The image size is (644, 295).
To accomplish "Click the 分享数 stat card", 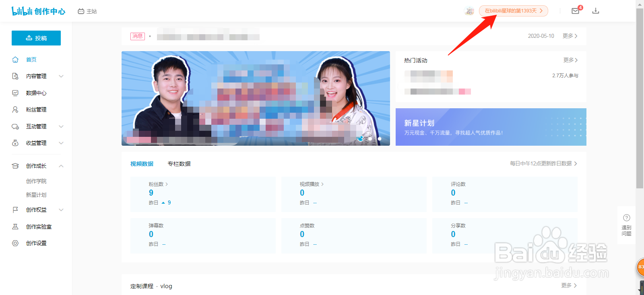I will pos(505,236).
